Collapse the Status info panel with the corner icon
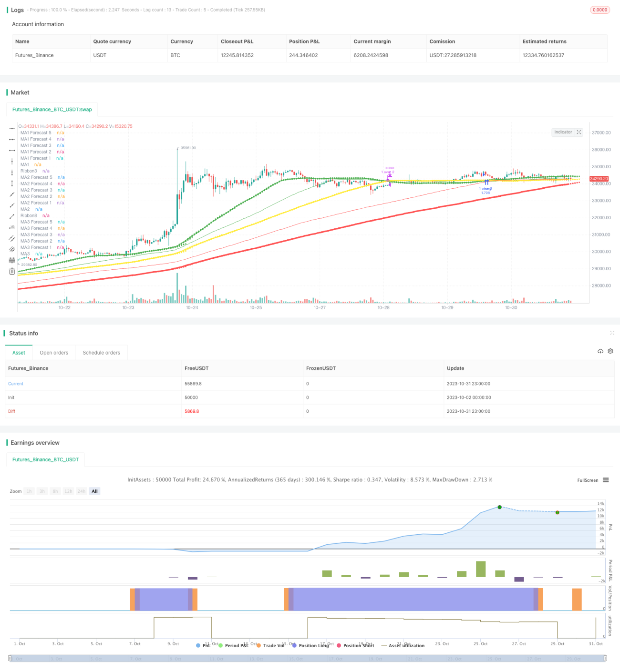The width and height of the screenshot is (620, 672). coord(612,333)
